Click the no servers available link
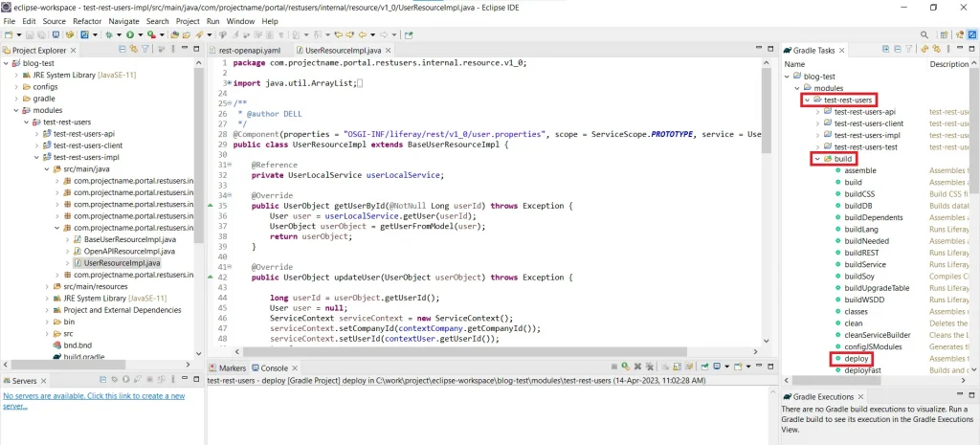This screenshot has width=980, height=445. [x=94, y=401]
